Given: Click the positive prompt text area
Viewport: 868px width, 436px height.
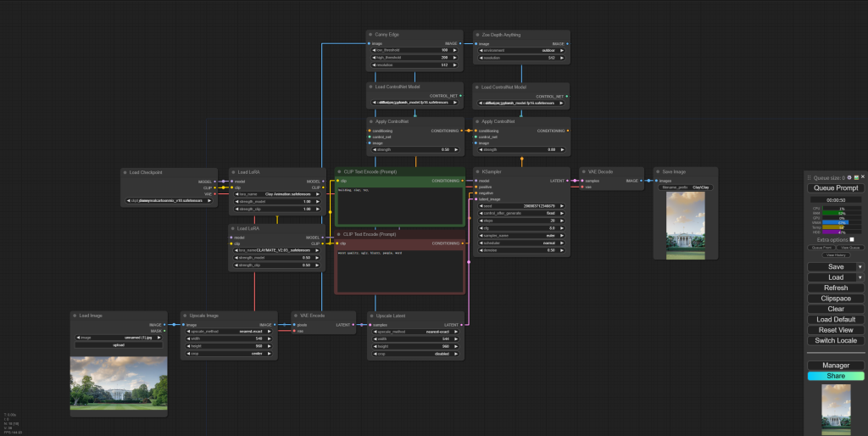Looking at the screenshot, I should (400, 205).
